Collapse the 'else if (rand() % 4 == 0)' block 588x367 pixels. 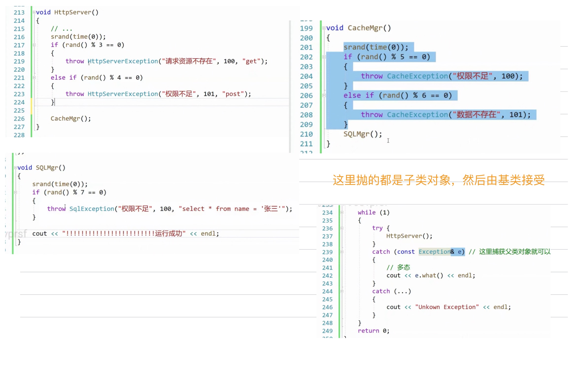pyautogui.click(x=34, y=78)
